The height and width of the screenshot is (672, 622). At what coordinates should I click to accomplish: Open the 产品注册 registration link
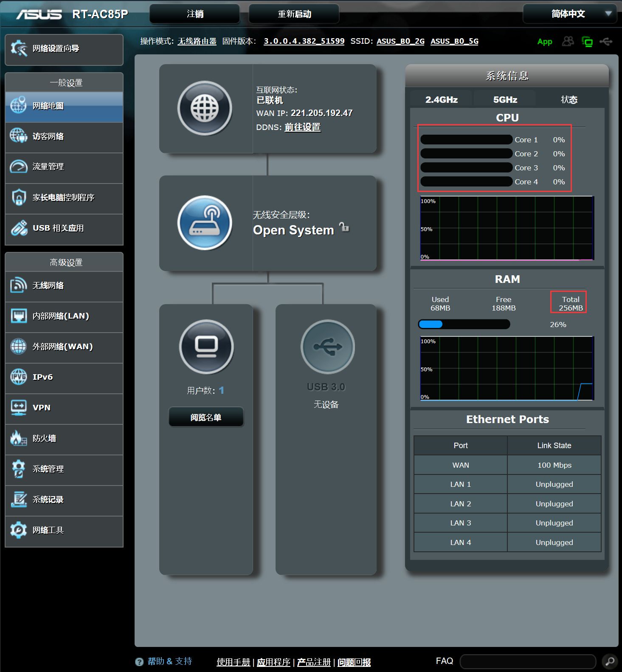pos(314,662)
